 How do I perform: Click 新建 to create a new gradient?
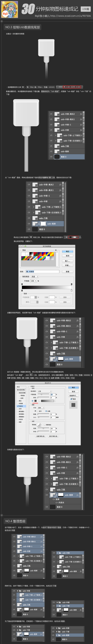[68, 271]
